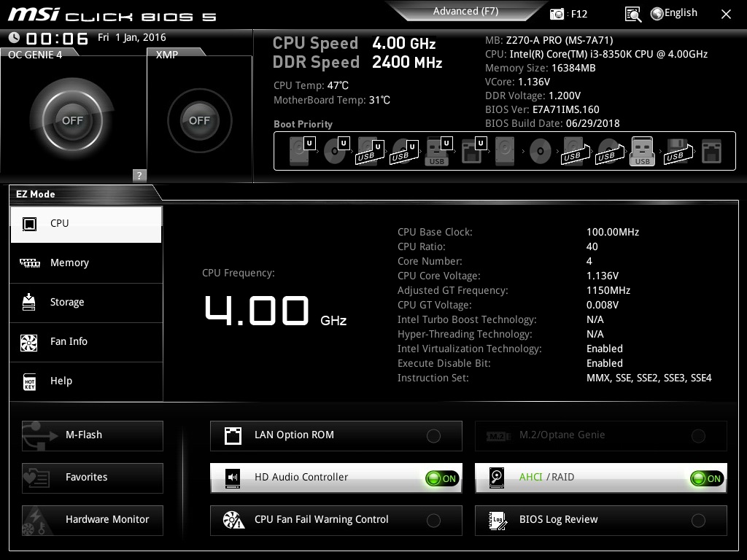Select the highlighted USB key boot device icon
The height and width of the screenshot is (560, 747).
click(x=642, y=151)
